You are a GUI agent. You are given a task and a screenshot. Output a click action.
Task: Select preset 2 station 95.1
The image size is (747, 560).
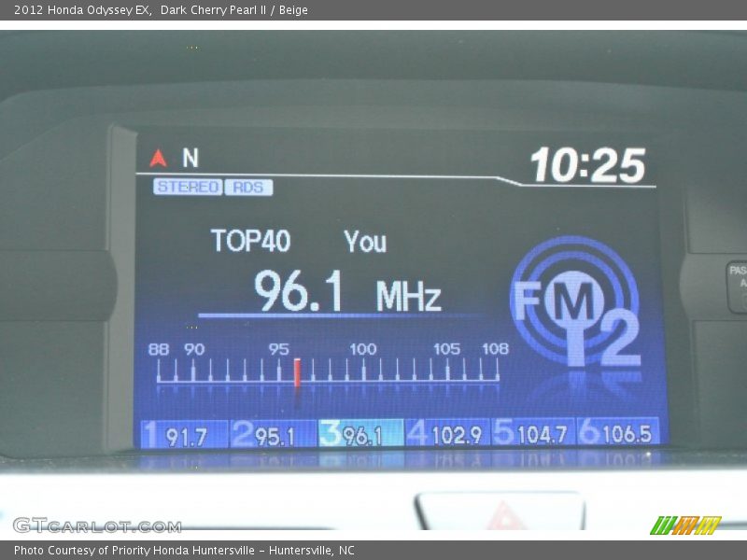pos(273,434)
